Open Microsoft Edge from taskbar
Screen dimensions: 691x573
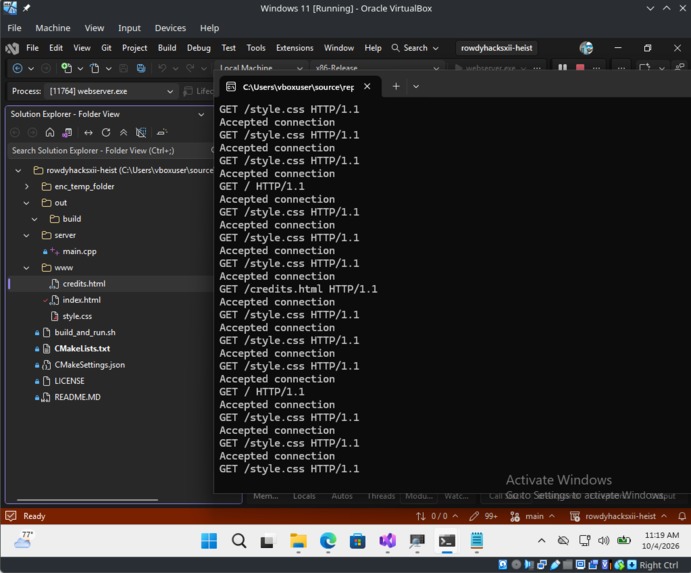coord(328,541)
